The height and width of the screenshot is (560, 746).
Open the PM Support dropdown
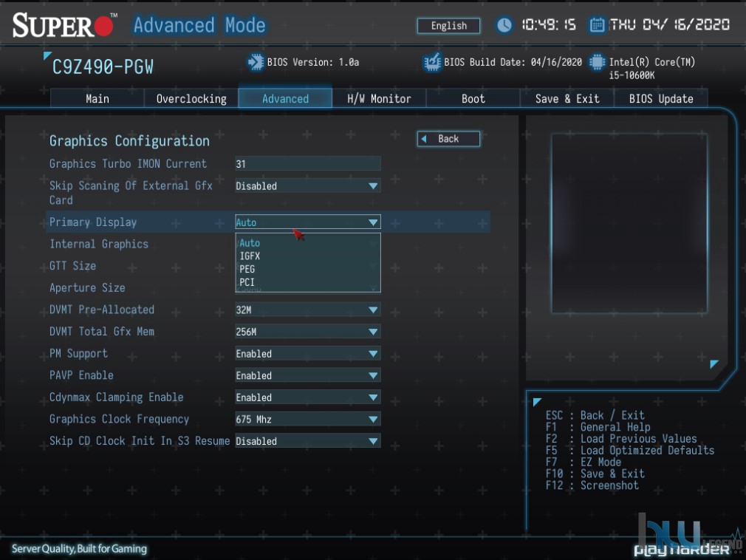(x=308, y=353)
